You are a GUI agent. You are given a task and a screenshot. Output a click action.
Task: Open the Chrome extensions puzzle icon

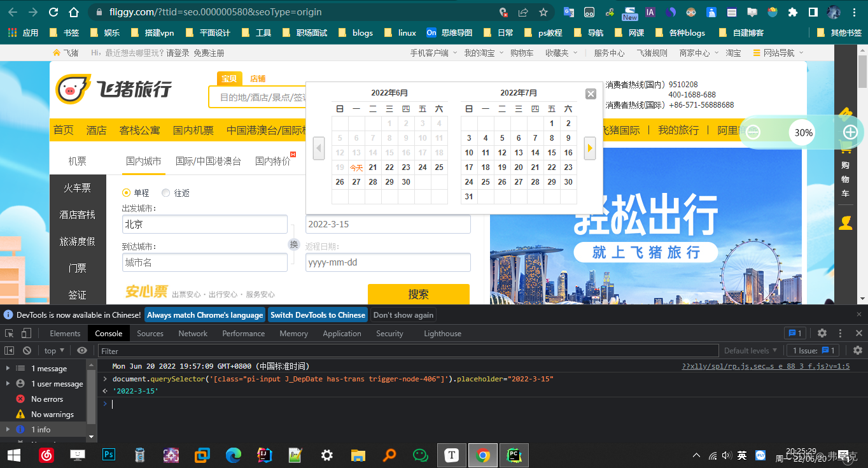[x=792, y=12]
